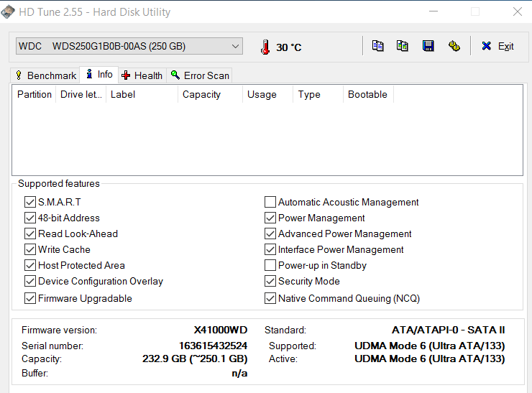Click the Drive letter column header

coord(81,94)
